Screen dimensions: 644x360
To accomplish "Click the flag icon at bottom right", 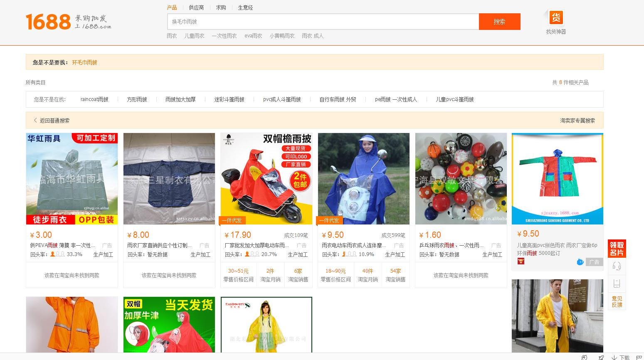I will click(639, 358).
